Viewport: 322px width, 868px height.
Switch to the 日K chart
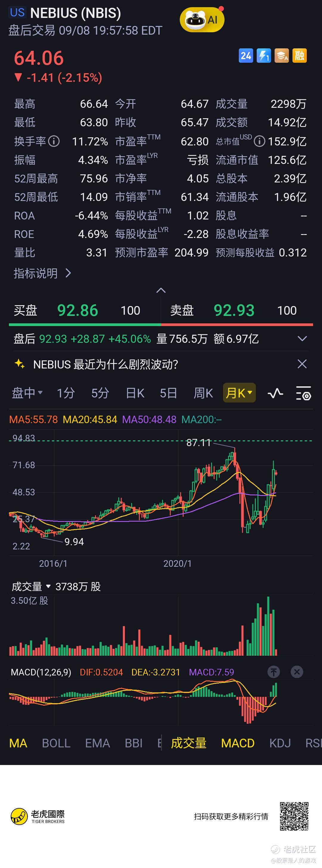[135, 393]
